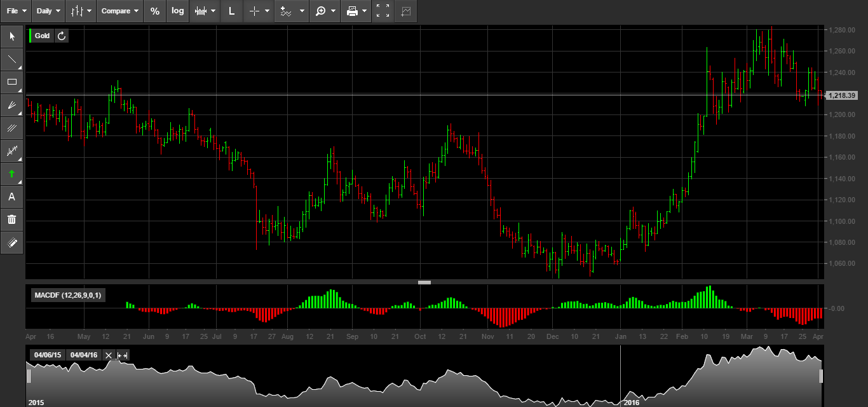Toggle the L legend button
The image size is (868, 407).
point(231,11)
